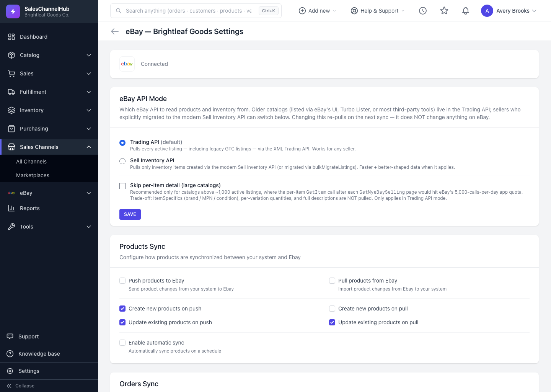Click the Avery Brooks avatar
The width and height of the screenshot is (551, 392).
[x=487, y=11]
